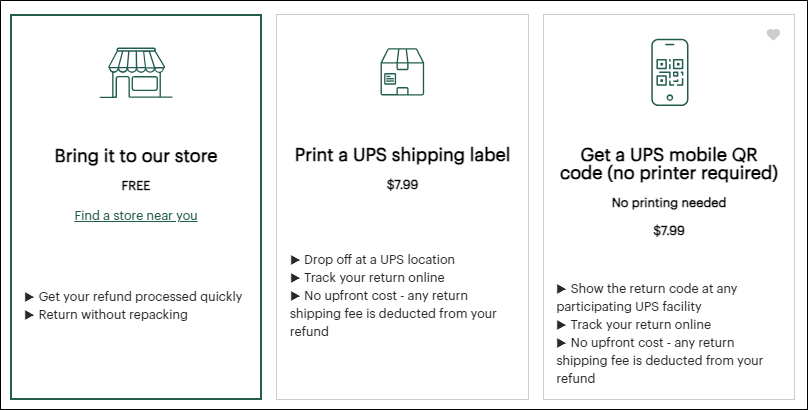
Task: Open the 'Find a store near you' link
Action: click(x=136, y=215)
